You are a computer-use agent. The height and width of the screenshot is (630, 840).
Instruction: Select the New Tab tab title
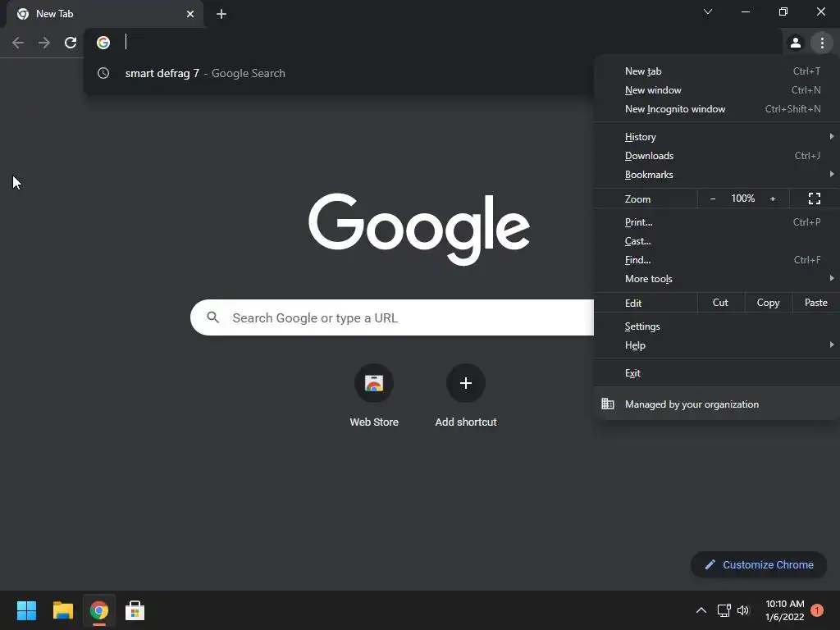point(55,14)
